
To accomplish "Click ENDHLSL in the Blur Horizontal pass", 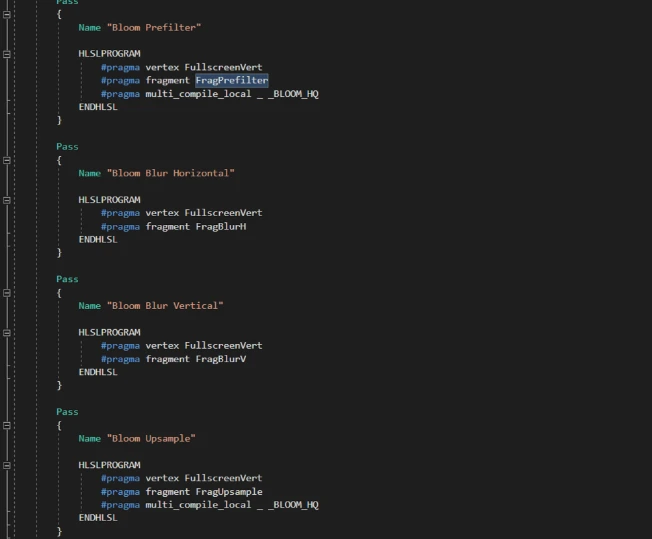I will pyautogui.click(x=98, y=240).
